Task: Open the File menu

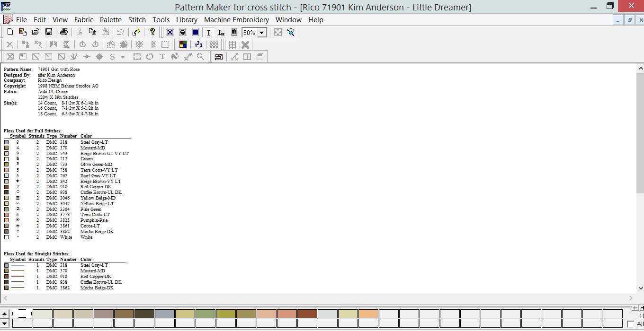Action: (21, 20)
